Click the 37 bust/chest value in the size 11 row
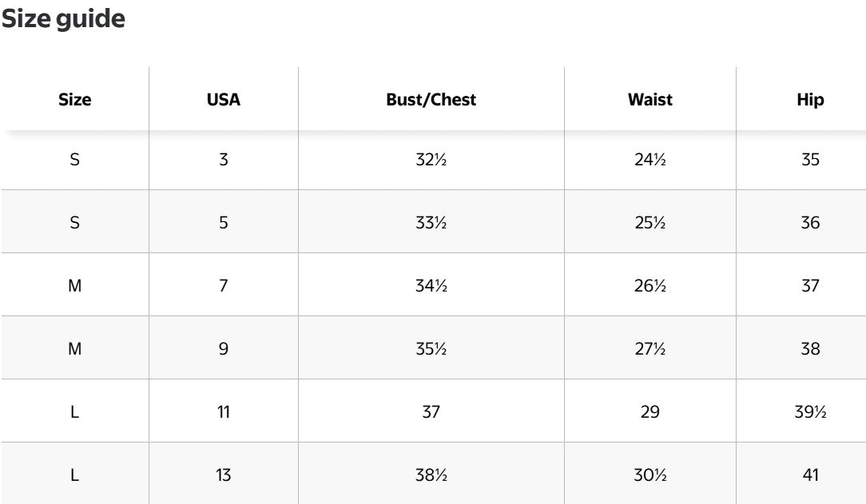866x504 pixels. click(x=431, y=412)
